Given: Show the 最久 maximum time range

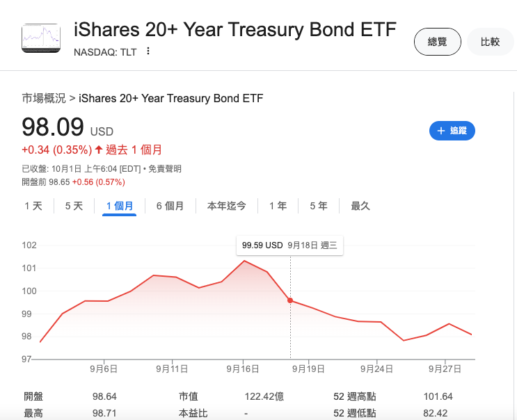Looking at the screenshot, I should click(x=360, y=206).
